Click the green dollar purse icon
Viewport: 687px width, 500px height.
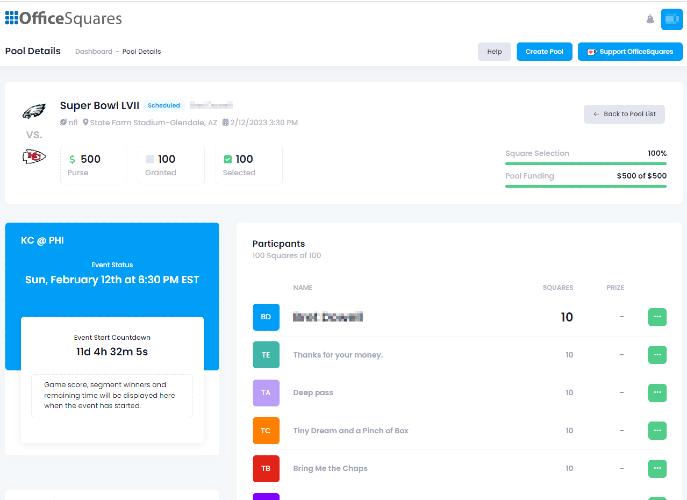tap(72, 159)
